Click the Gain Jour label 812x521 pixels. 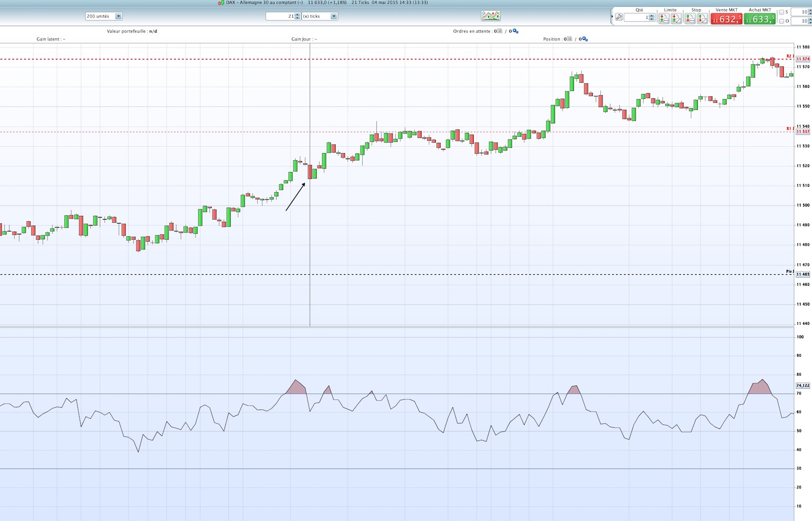(x=304, y=39)
